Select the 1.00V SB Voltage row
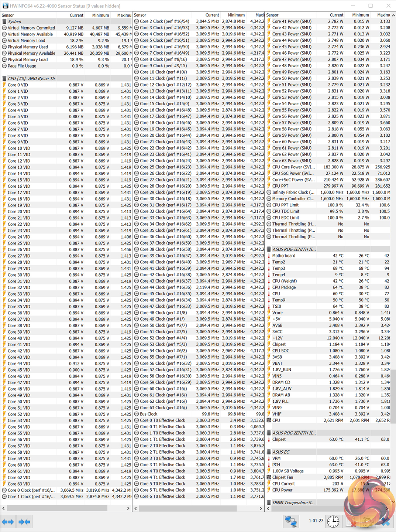The width and height of the screenshot is (396, 532). [x=328, y=471]
